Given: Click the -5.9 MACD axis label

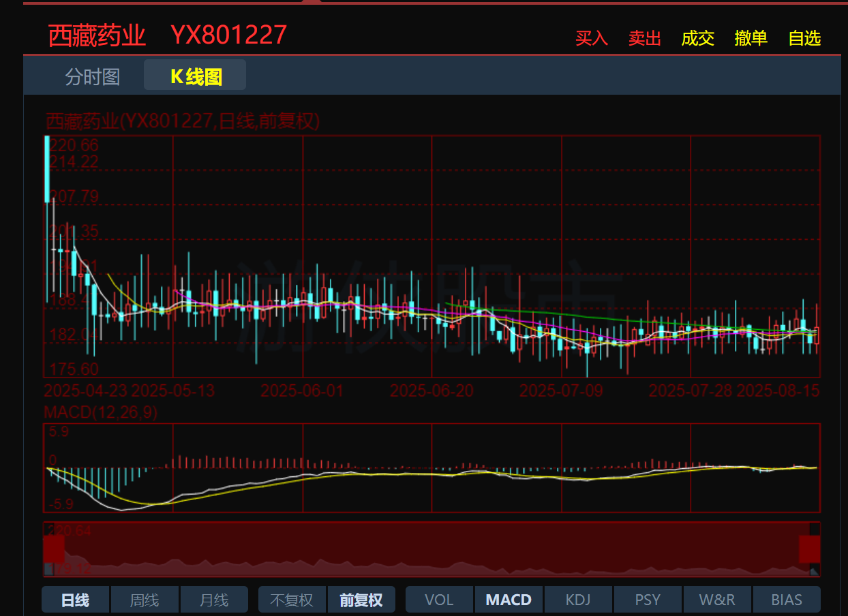Looking at the screenshot, I should pyautogui.click(x=62, y=504).
